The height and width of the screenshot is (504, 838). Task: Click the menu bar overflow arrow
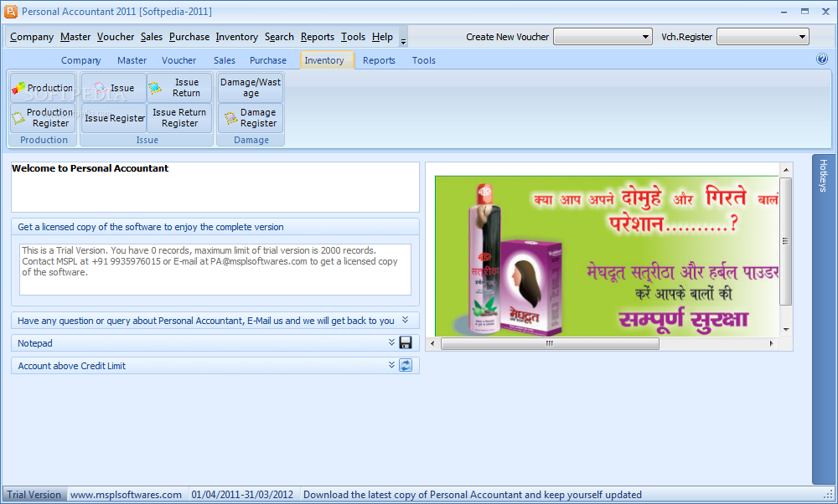point(404,41)
